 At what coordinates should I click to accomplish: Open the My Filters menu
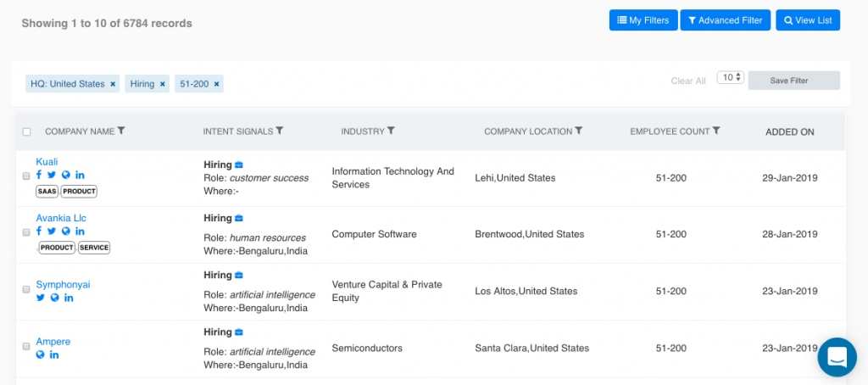coord(643,20)
